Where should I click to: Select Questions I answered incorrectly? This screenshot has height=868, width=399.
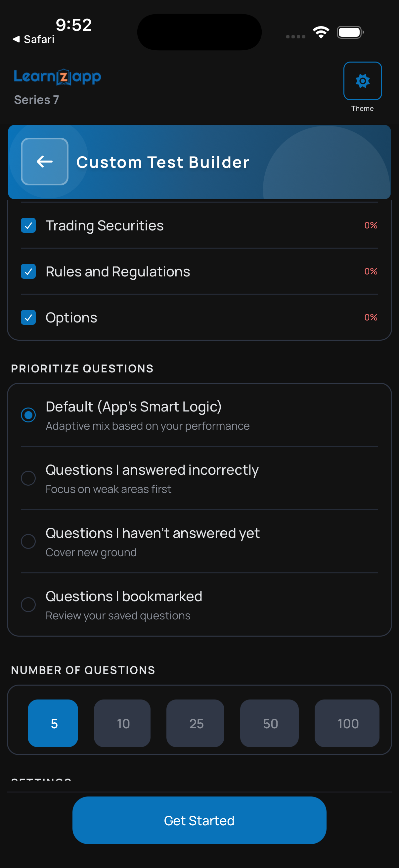(x=28, y=478)
